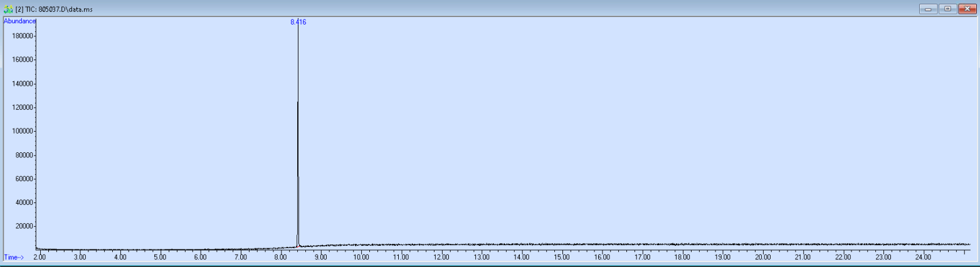The width and height of the screenshot is (980, 267).
Task: Click the 18.00 time axis label
Action: 682,257
